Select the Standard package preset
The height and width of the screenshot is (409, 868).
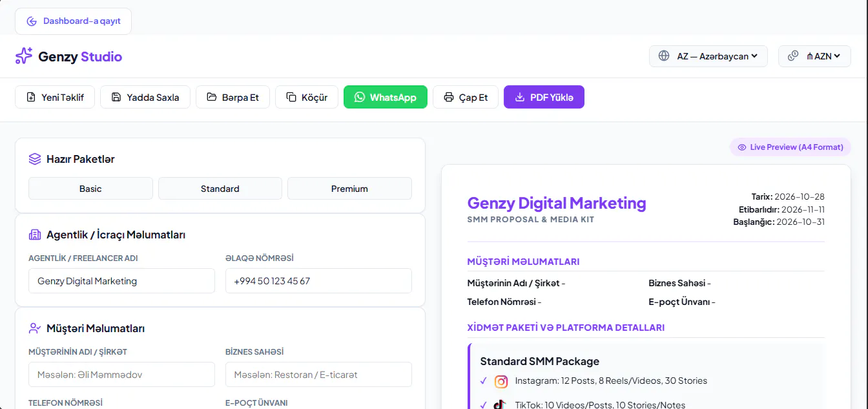[x=220, y=189]
